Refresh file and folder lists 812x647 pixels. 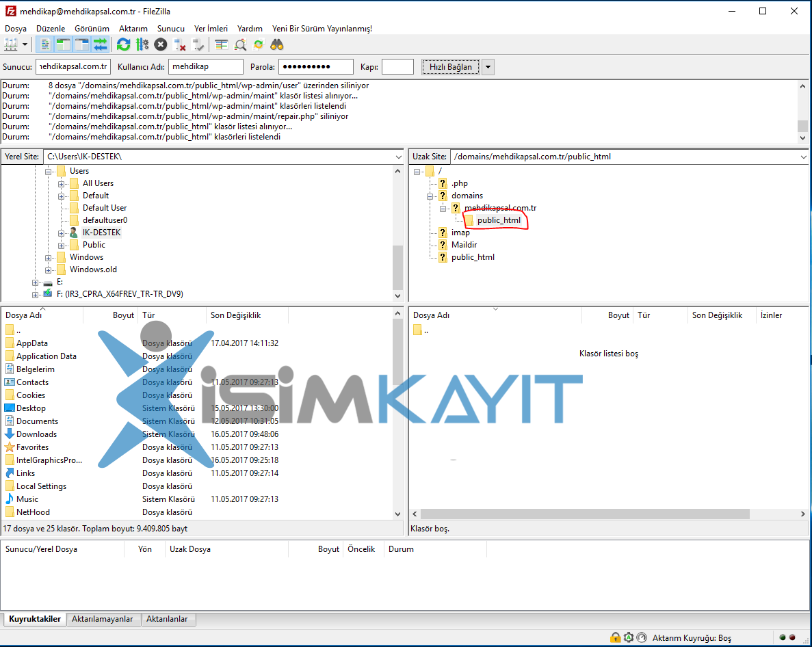(123, 45)
